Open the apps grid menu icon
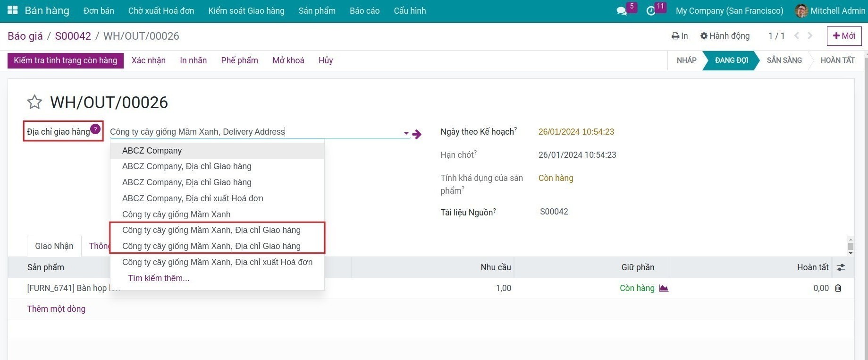This screenshot has width=868, height=360. tap(13, 10)
